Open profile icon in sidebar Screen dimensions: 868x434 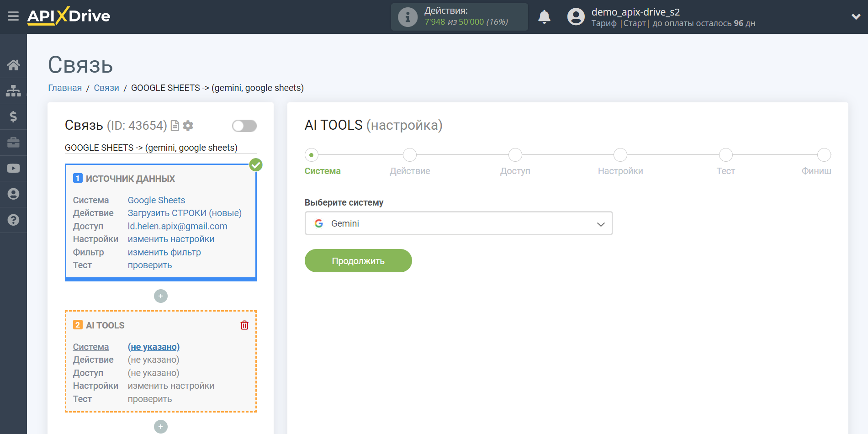coord(13,194)
